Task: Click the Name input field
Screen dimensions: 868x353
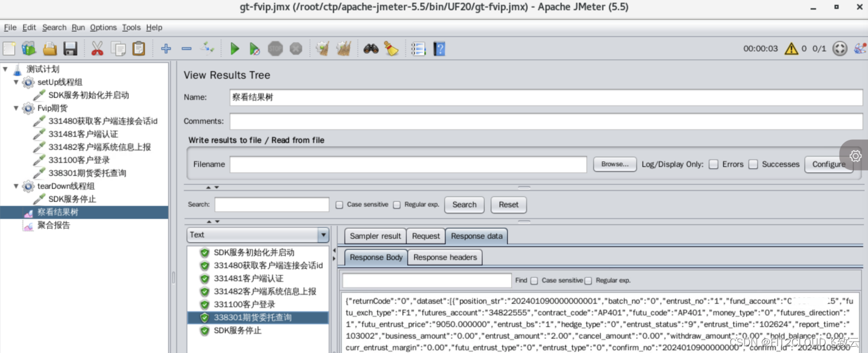Action: tap(546, 97)
